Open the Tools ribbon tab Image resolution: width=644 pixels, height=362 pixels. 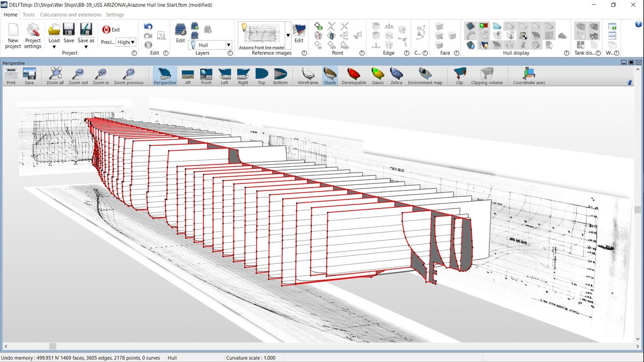[29, 15]
